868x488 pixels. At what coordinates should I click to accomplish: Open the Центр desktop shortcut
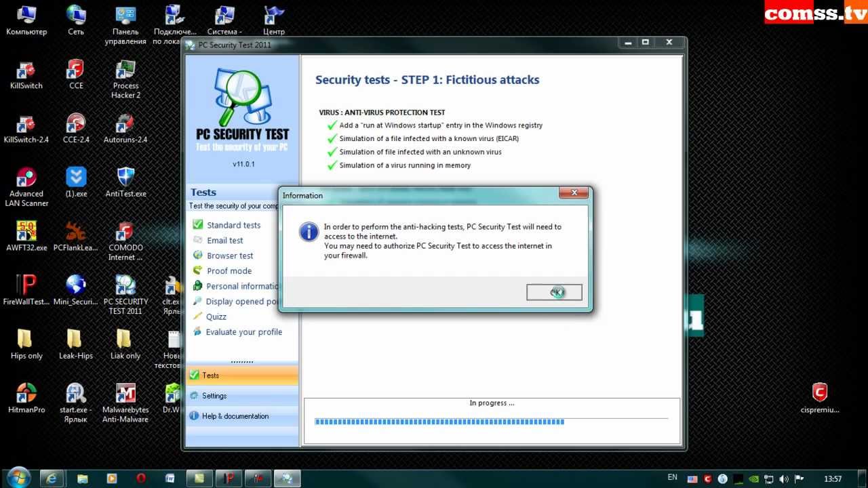[274, 20]
